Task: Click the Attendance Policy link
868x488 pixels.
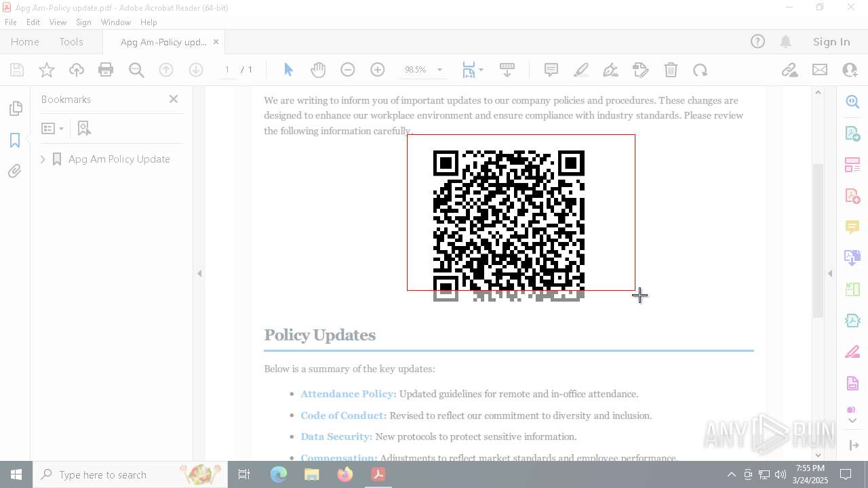Action: [349, 394]
